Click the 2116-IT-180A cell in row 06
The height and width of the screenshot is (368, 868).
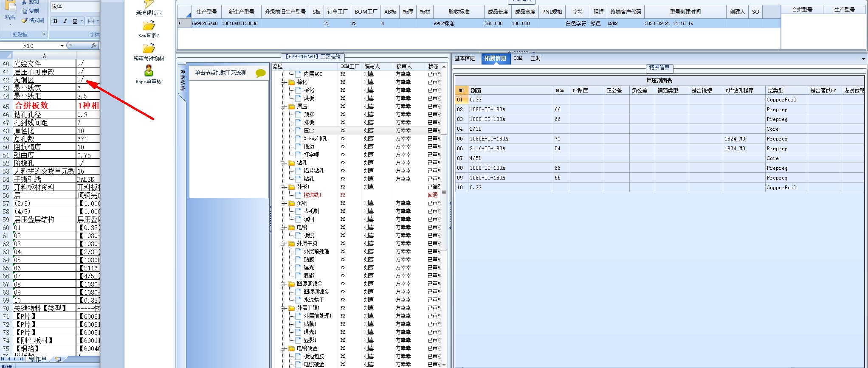click(510, 149)
